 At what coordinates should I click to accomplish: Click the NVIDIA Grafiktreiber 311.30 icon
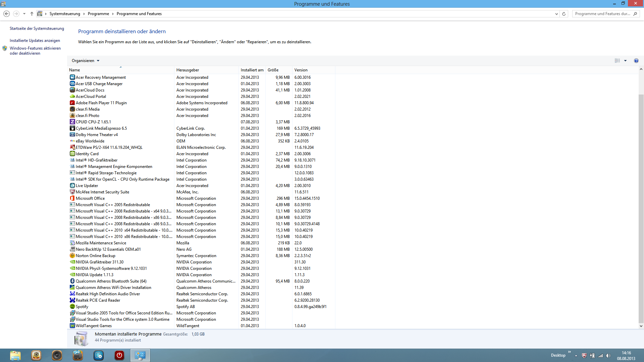tap(72, 262)
